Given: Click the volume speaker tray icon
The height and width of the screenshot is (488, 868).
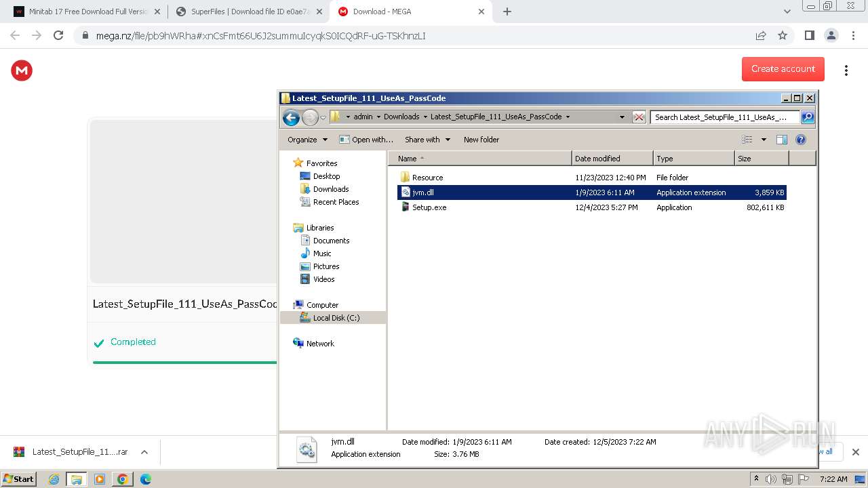Looking at the screenshot, I should point(771,479).
